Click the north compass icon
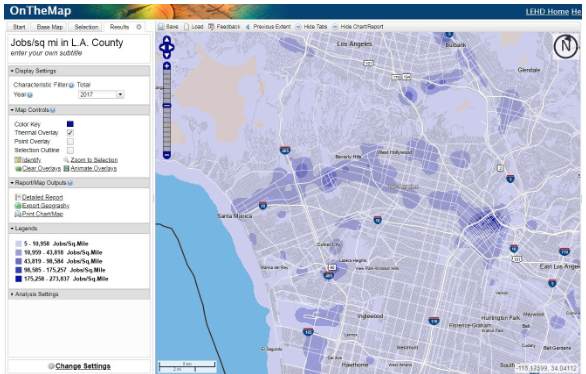The image size is (586, 374). pyautogui.click(x=565, y=46)
